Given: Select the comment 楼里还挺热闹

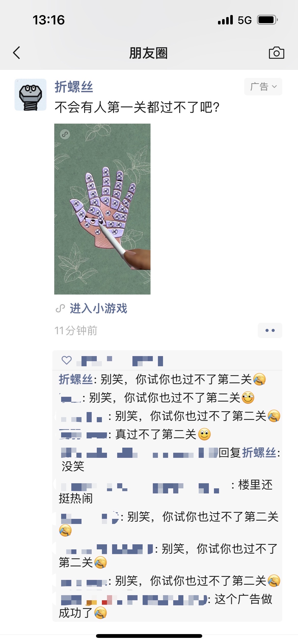Looking at the screenshot, I should pyautogui.click(x=166, y=491).
